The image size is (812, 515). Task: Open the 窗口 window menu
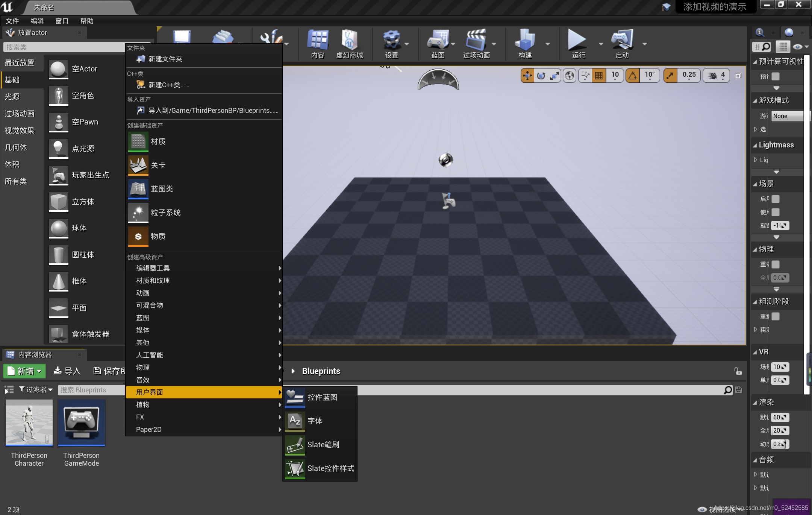click(62, 21)
